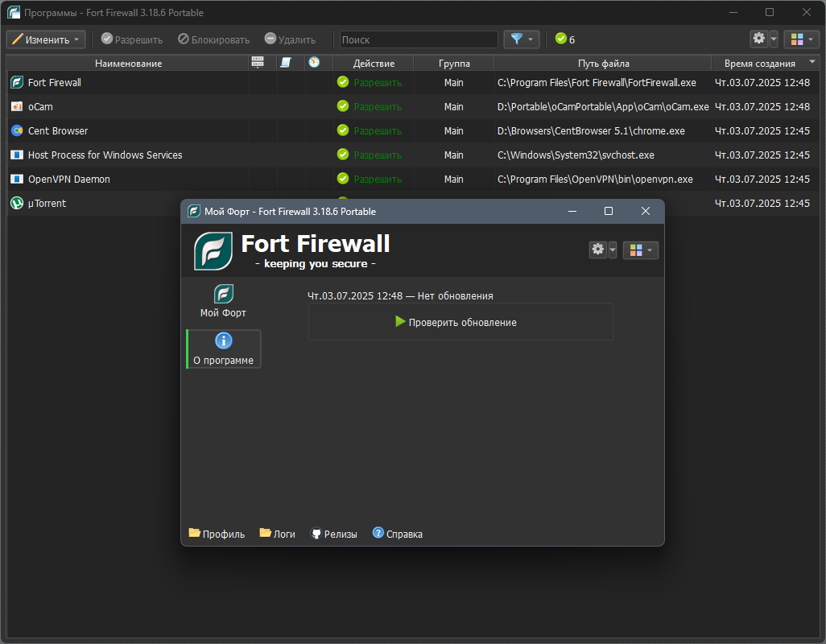Click the Разрешить toolbar button

coord(132,39)
